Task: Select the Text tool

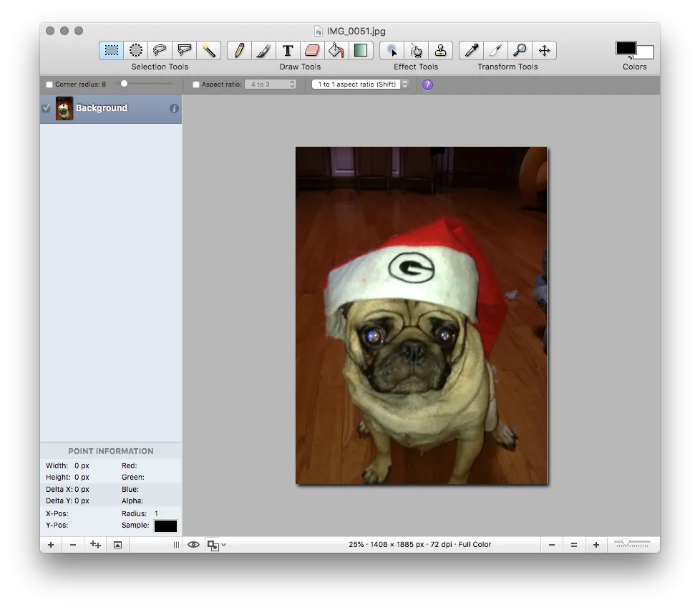Action: tap(288, 50)
